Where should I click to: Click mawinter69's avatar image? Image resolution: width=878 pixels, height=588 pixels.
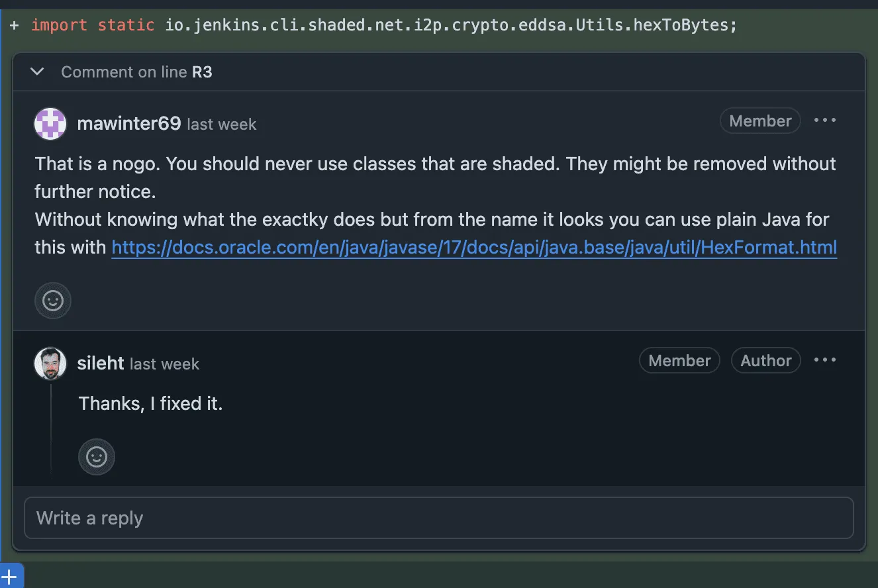(x=50, y=124)
